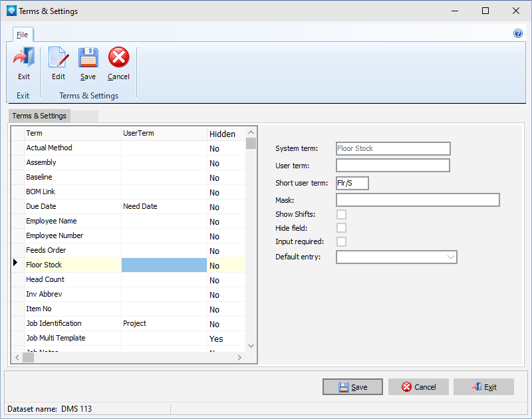Enable the Hide field checkbox
This screenshot has width=532, height=419.
(x=341, y=228)
